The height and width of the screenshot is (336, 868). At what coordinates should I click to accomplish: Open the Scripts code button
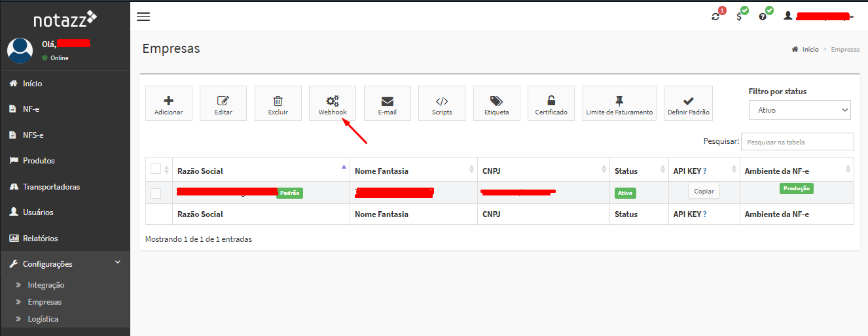(x=442, y=103)
